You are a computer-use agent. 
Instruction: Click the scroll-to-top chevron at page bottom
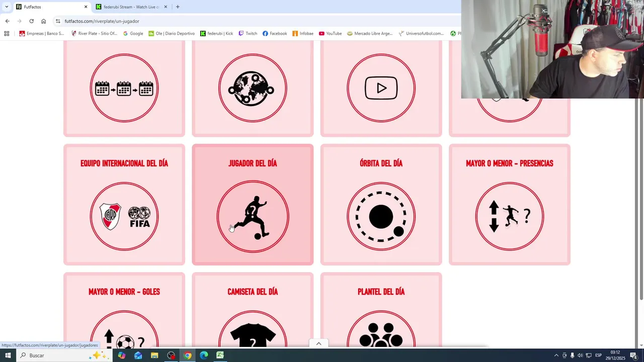pos(318,343)
